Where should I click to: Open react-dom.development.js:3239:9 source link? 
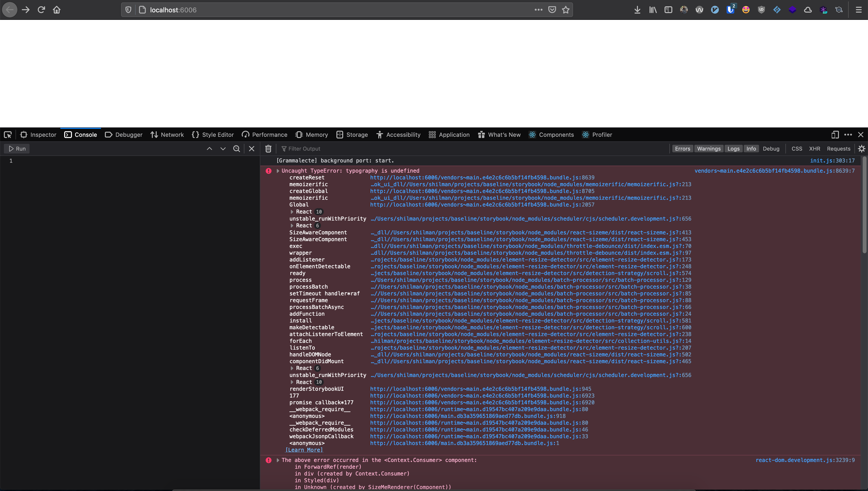[x=805, y=460]
